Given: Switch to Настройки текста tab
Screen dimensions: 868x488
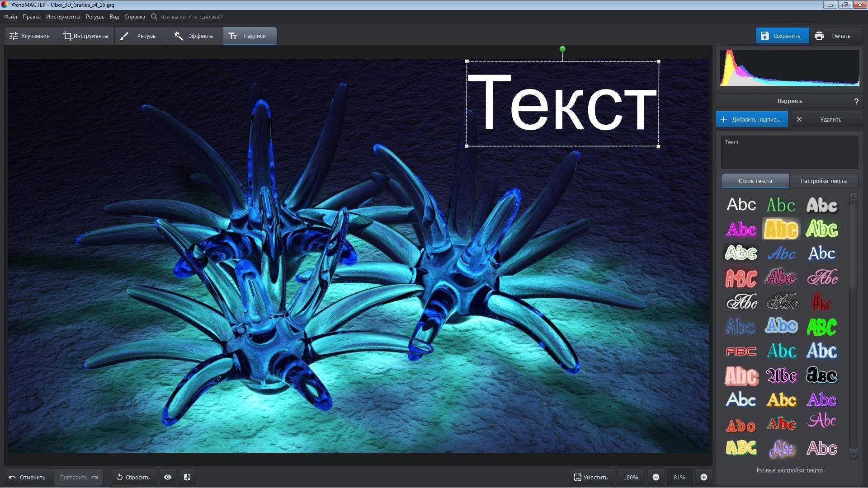Looking at the screenshot, I should [824, 181].
